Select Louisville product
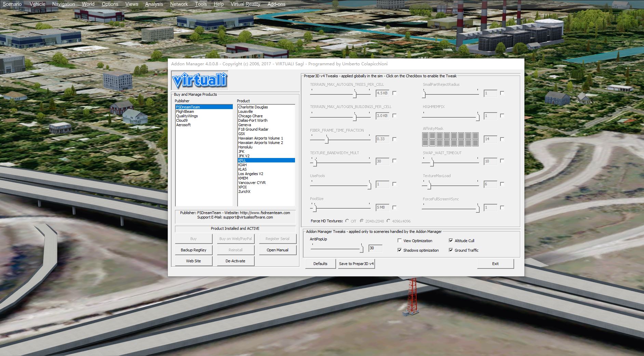 266,111
